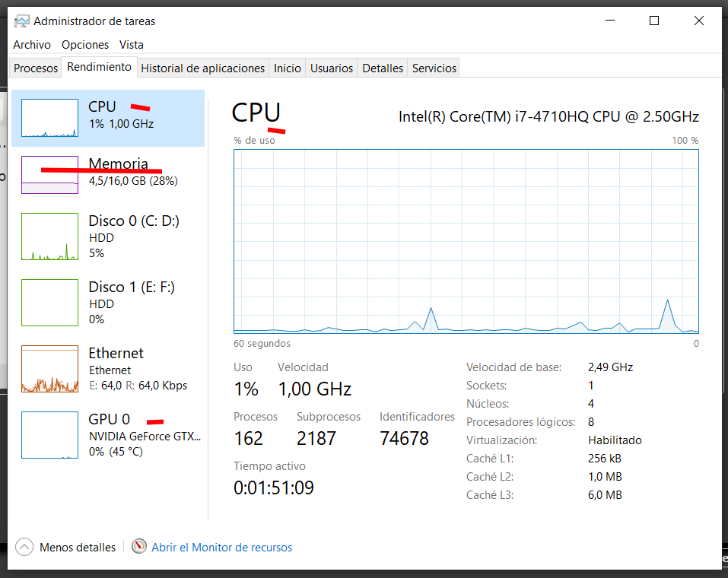Collapse view with Menos detalles arrow icon
The image size is (728, 578).
tap(24, 547)
